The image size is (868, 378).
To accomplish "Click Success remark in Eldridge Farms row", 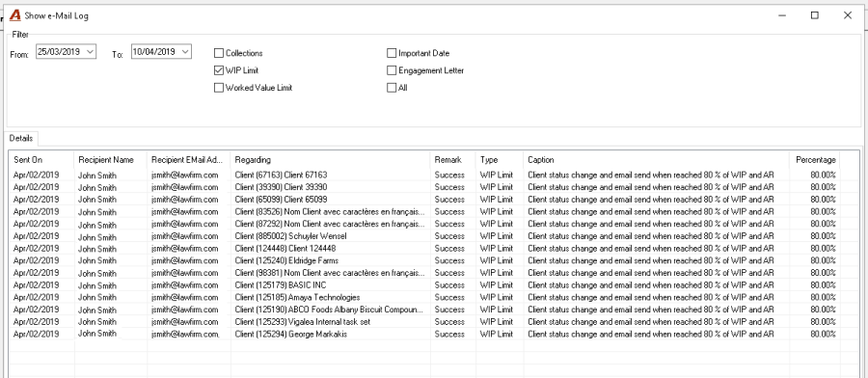I will (x=449, y=260).
